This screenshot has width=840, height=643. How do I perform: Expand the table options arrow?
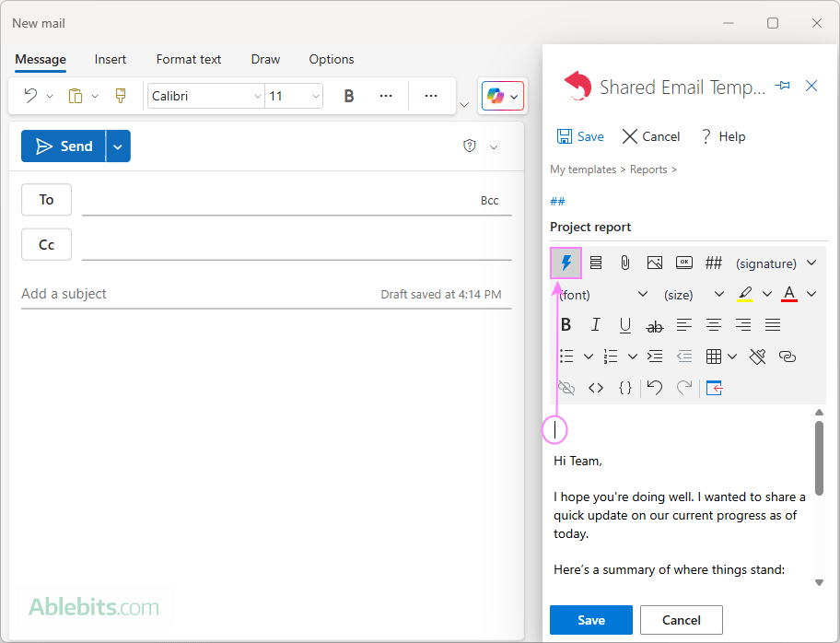pos(732,357)
